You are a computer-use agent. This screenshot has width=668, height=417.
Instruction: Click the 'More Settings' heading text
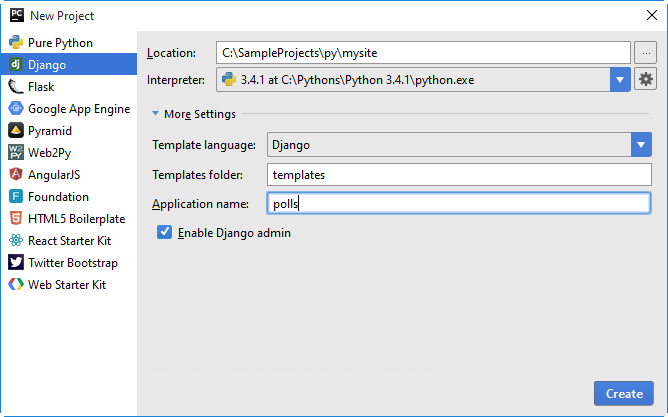point(199,114)
